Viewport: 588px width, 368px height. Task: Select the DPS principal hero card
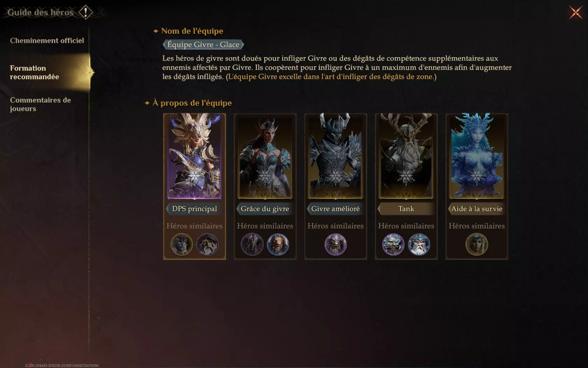pyautogui.click(x=195, y=156)
